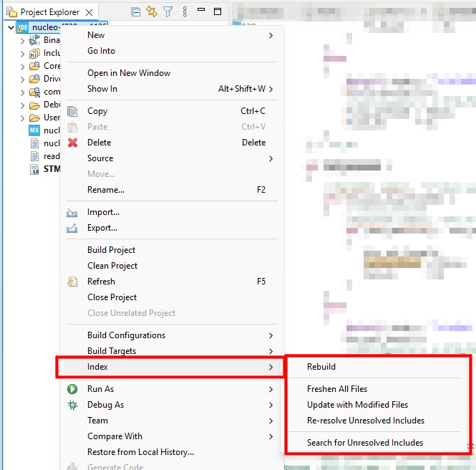This screenshot has height=470, width=476.
Task: Choose Freshen All Files
Action: coord(337,389)
